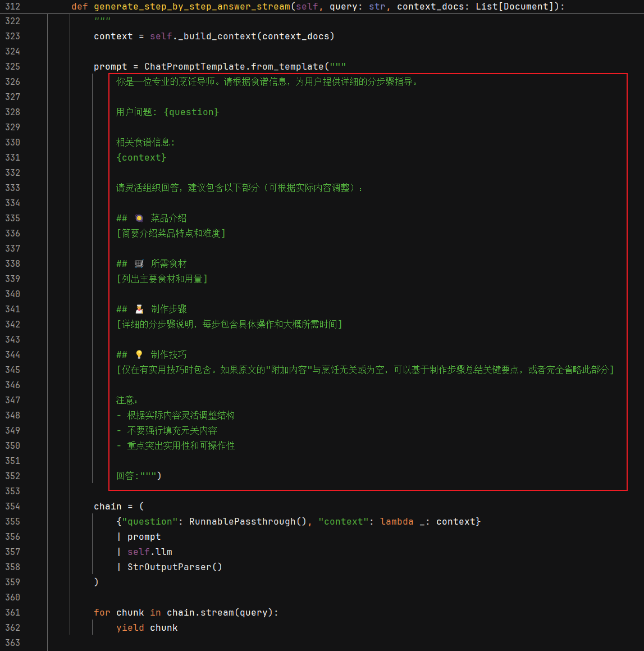Click the line starting '请灵活组织回答'
644x651 pixels.
coord(239,188)
